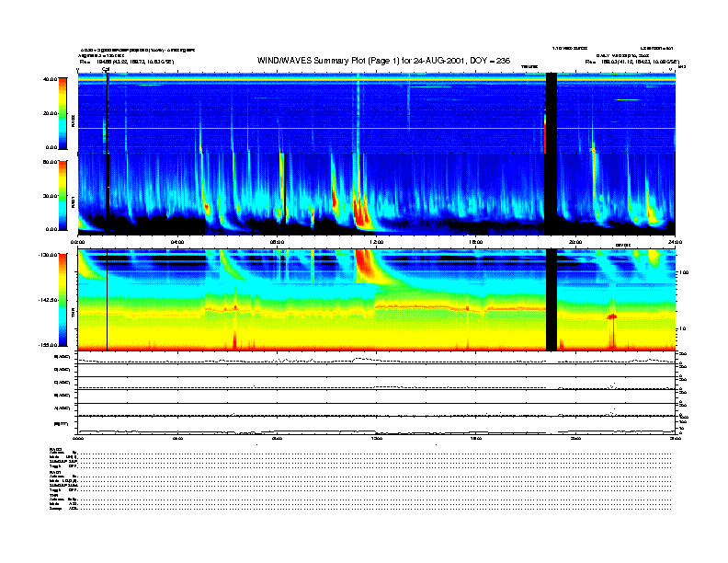Click the RAD2 heading in bottom status table
The width and height of the screenshot is (728, 563).
pos(55,449)
